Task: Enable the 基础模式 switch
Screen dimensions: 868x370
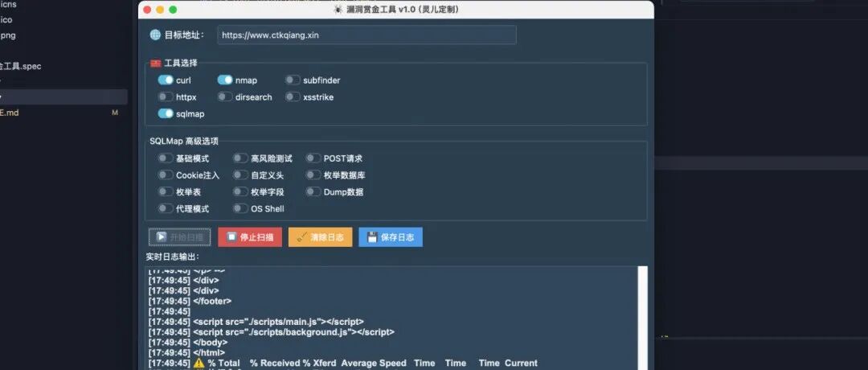Action: (166, 158)
